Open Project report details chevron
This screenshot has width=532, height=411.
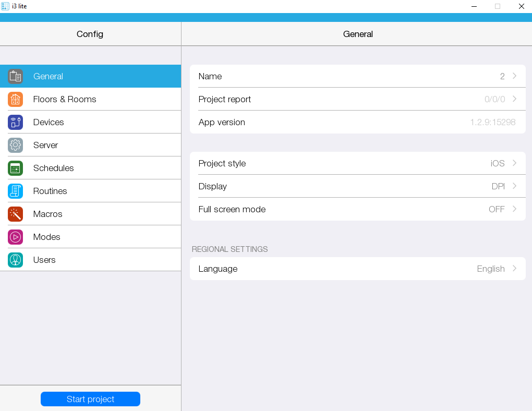(x=514, y=99)
